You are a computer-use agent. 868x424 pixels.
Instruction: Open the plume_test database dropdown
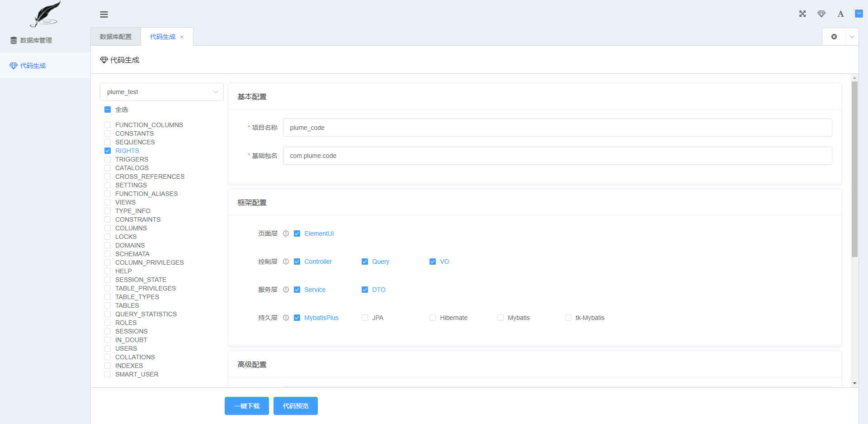(162, 92)
